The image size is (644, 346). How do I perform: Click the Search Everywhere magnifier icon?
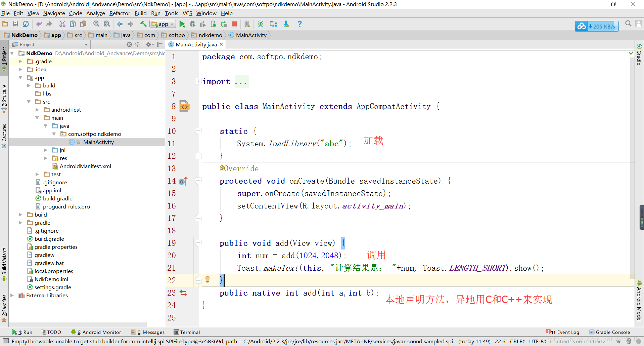628,24
